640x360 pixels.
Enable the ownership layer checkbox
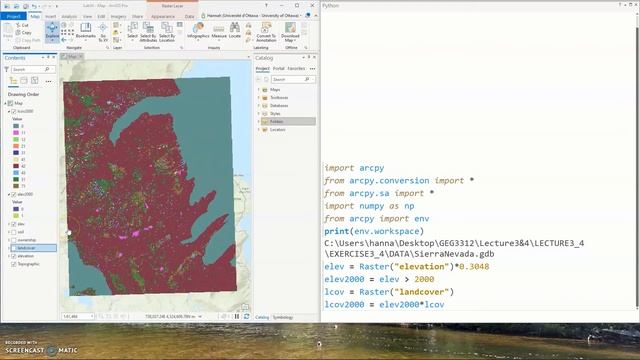click(13, 240)
